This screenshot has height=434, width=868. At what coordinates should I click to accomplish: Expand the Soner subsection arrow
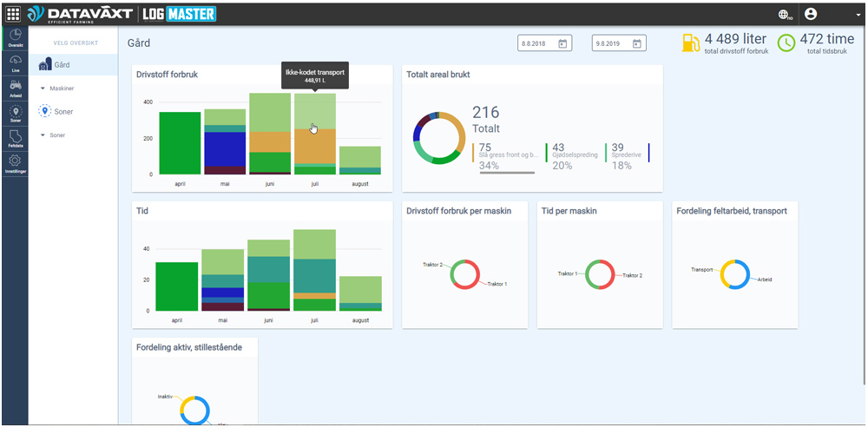pos(43,135)
